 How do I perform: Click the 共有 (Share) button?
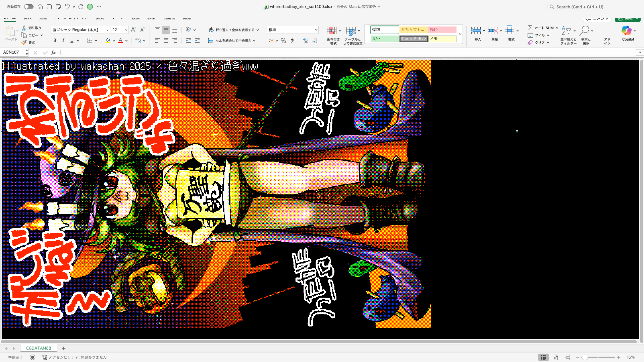(627, 19)
